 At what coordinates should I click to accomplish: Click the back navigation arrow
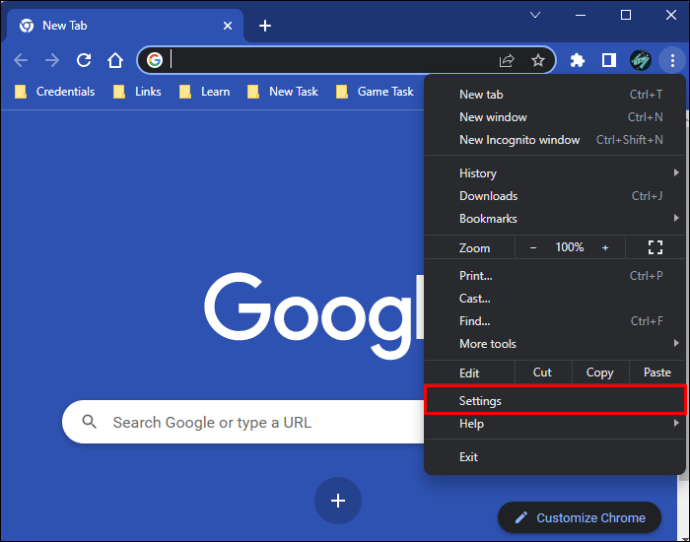(21, 60)
